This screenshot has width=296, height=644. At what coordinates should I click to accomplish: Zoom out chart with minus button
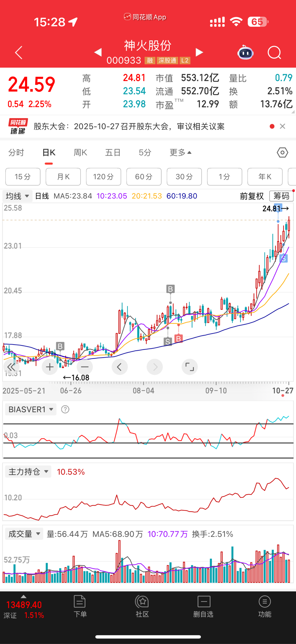click(85, 367)
